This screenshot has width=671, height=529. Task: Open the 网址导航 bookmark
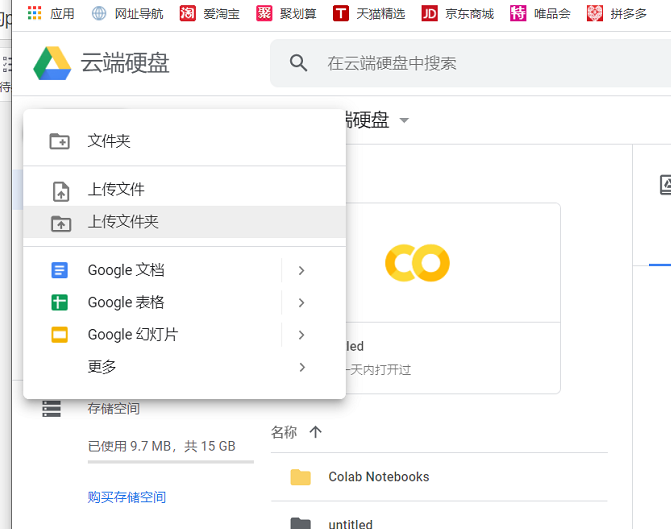128,14
